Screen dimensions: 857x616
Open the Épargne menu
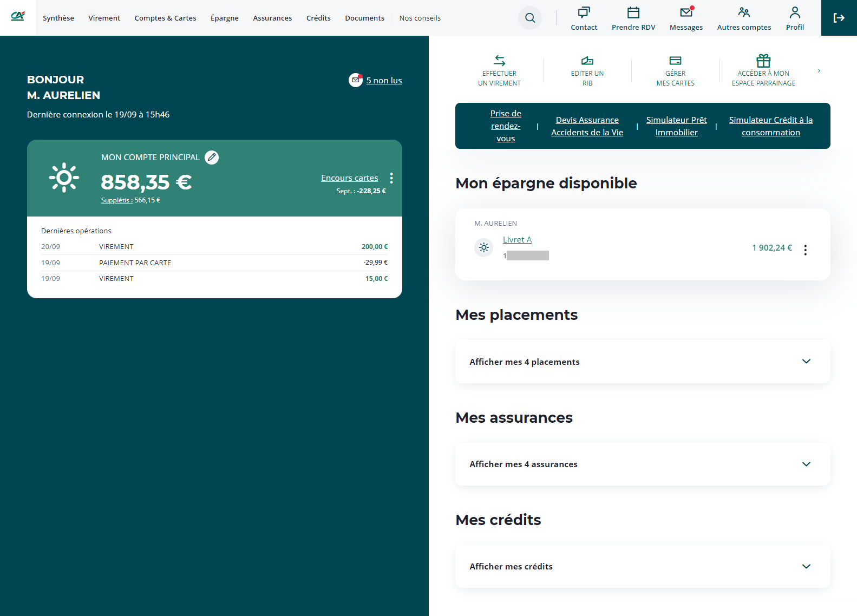click(224, 18)
